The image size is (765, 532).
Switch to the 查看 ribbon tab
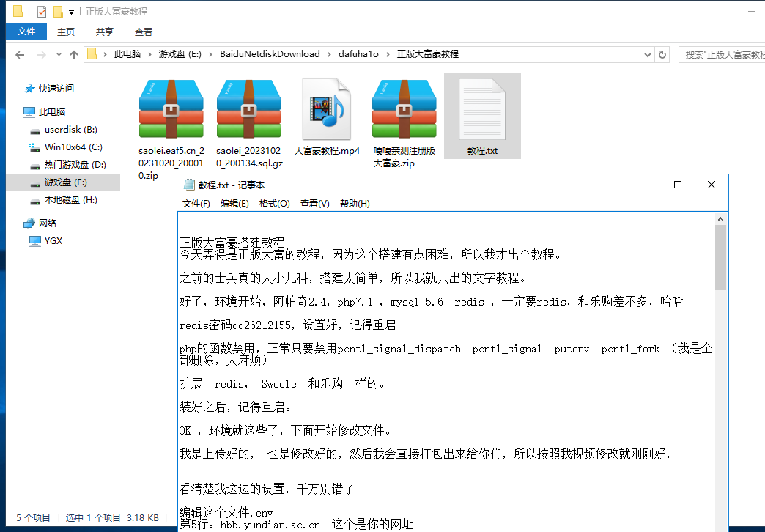(x=144, y=32)
